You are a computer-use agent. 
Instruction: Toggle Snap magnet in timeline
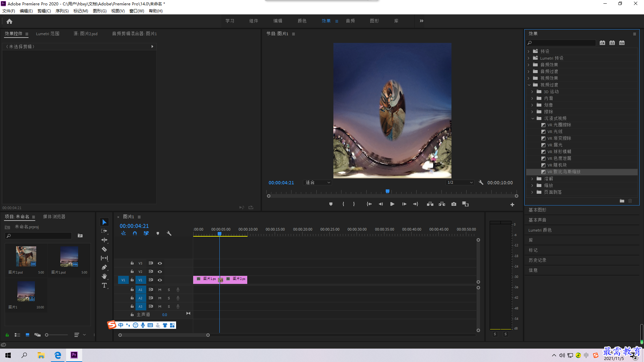click(x=135, y=233)
